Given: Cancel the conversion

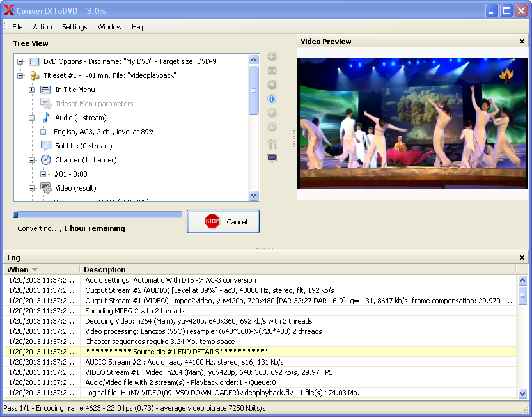Looking at the screenshot, I should (223, 221).
